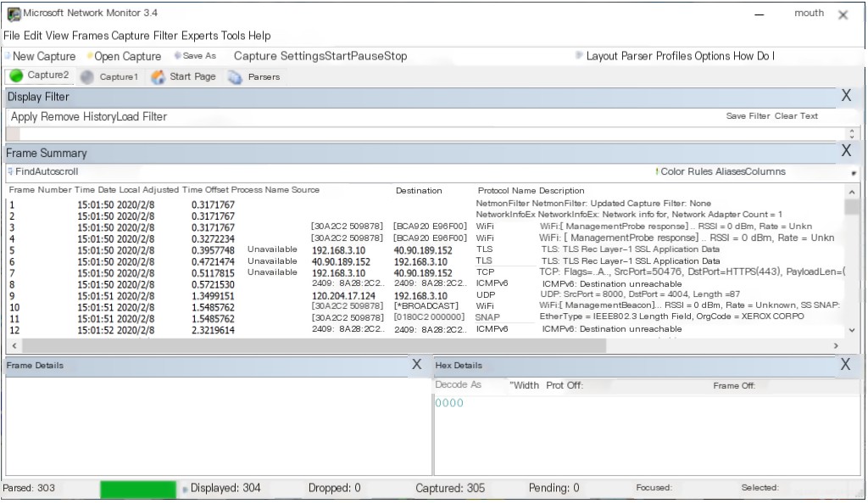Click the green Capture2 tab icon
Image resolution: width=868 pixels, height=504 pixels.
pos(17,76)
